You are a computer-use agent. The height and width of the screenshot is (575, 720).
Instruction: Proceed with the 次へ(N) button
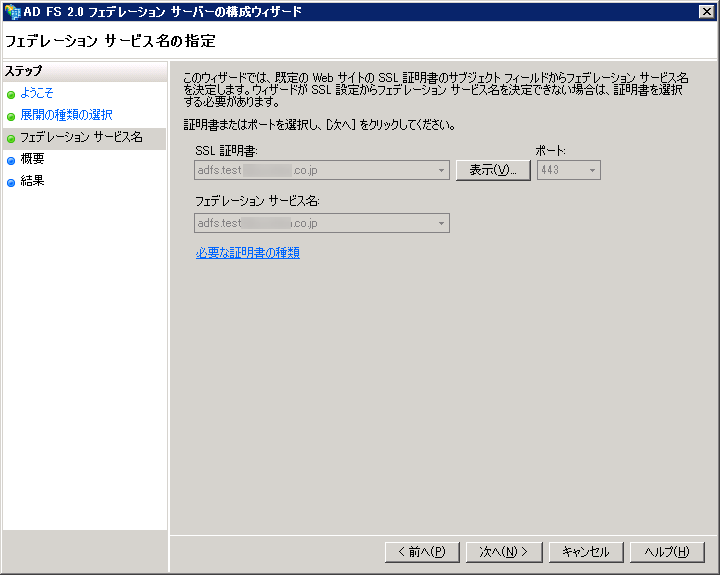point(504,552)
